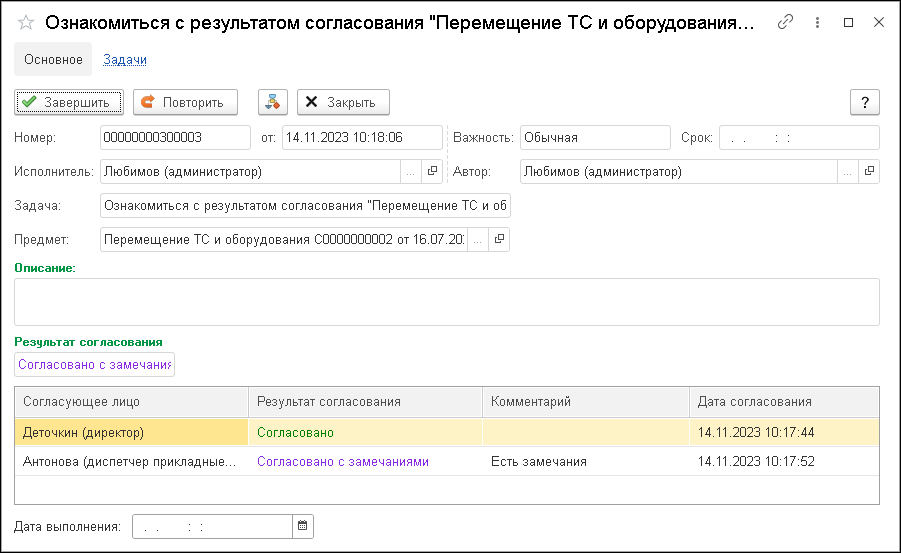
Task: Open calendar picker for Дата выполнения
Action: tap(303, 526)
